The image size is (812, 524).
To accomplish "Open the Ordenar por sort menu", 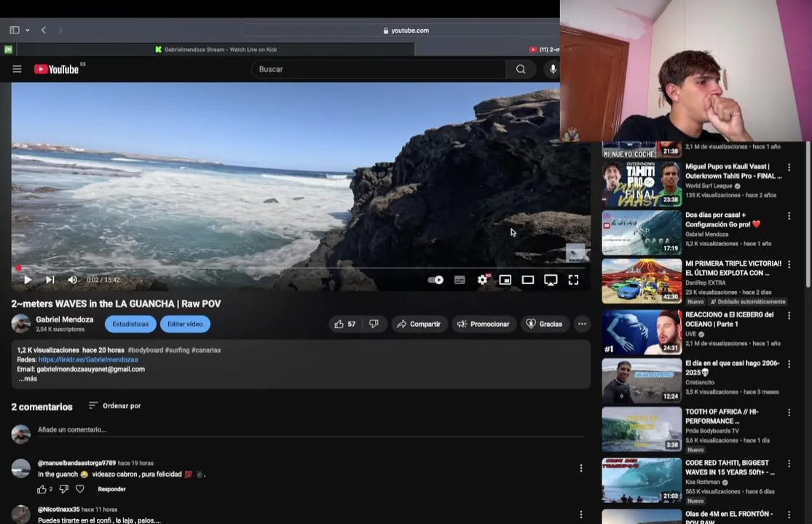I will click(x=114, y=405).
